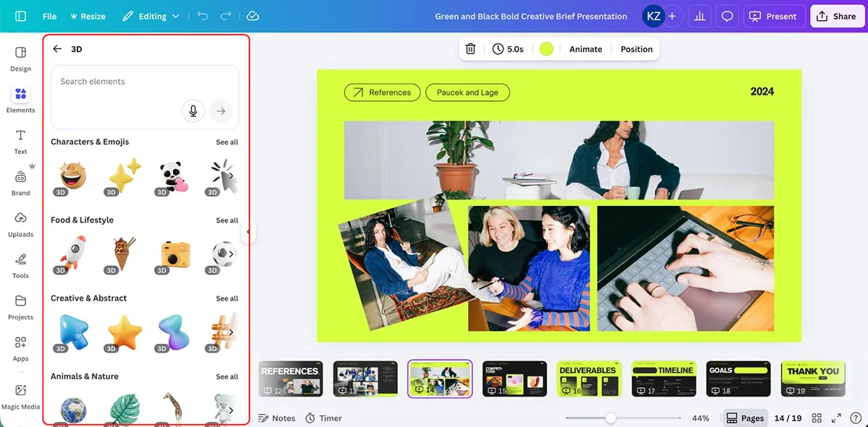Focus the Search elements field
Image resolution: width=868 pixels, height=427 pixels.
145,97
